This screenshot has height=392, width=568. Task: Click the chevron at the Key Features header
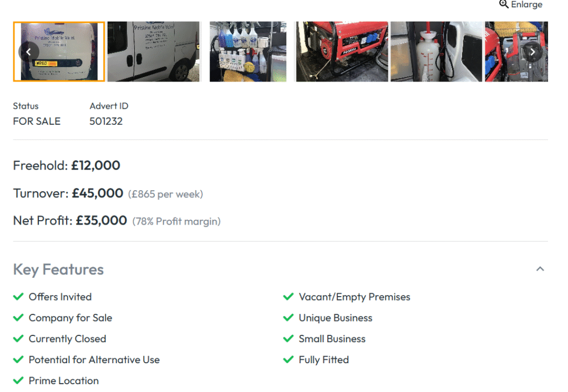pyautogui.click(x=540, y=268)
